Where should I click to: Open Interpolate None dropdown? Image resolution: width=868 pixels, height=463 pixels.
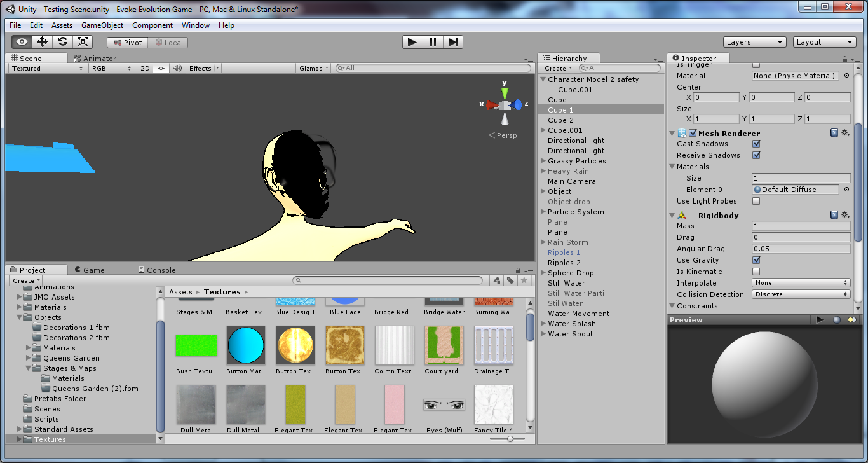pyautogui.click(x=801, y=283)
